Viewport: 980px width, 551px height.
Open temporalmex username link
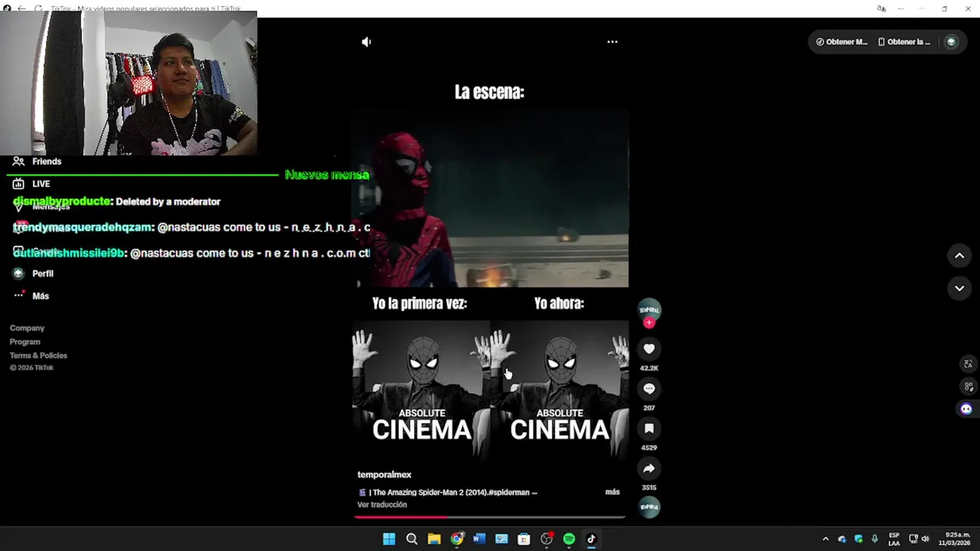pyautogui.click(x=384, y=474)
